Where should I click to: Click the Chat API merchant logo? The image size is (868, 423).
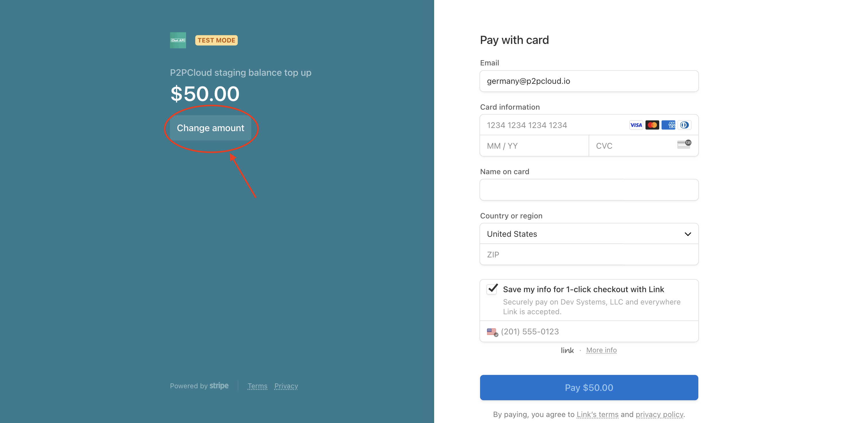point(178,40)
